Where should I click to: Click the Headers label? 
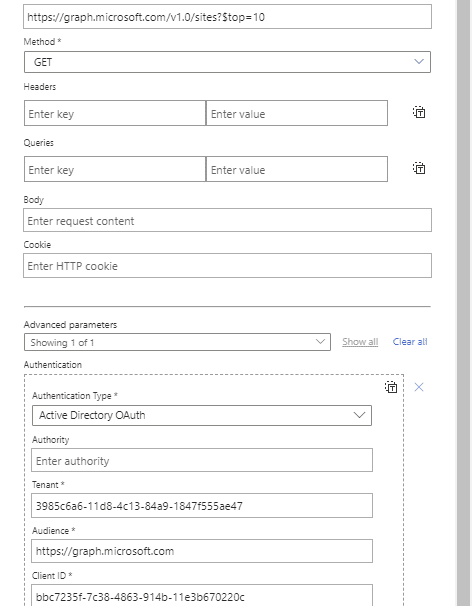tap(40, 87)
